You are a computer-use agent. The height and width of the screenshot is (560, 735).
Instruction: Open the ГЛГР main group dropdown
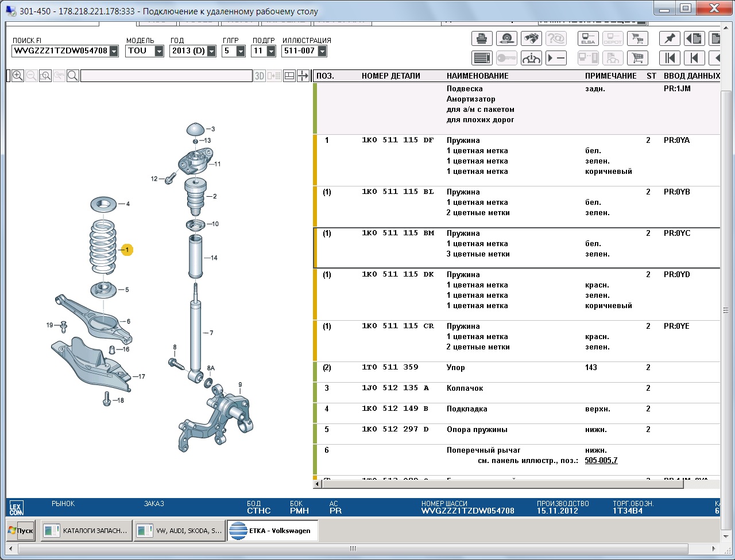pyautogui.click(x=241, y=51)
